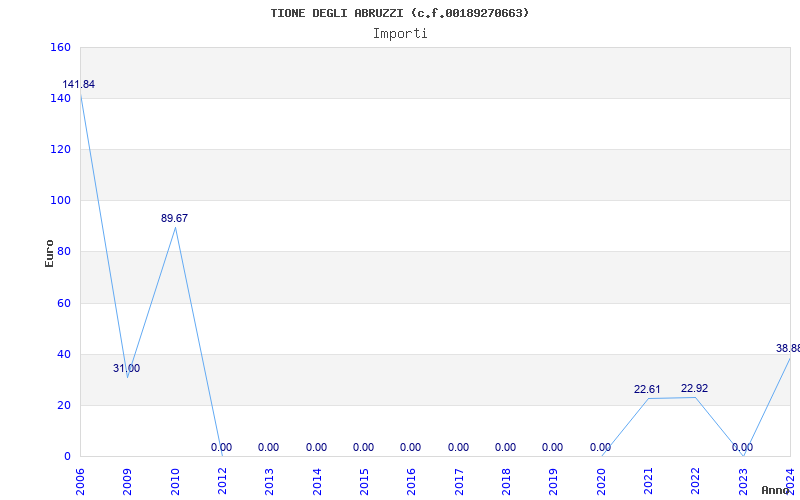Image resolution: width=800 pixels, height=500 pixels.
Task: Select the 0.00 value for year 2017
Action: pyautogui.click(x=458, y=447)
